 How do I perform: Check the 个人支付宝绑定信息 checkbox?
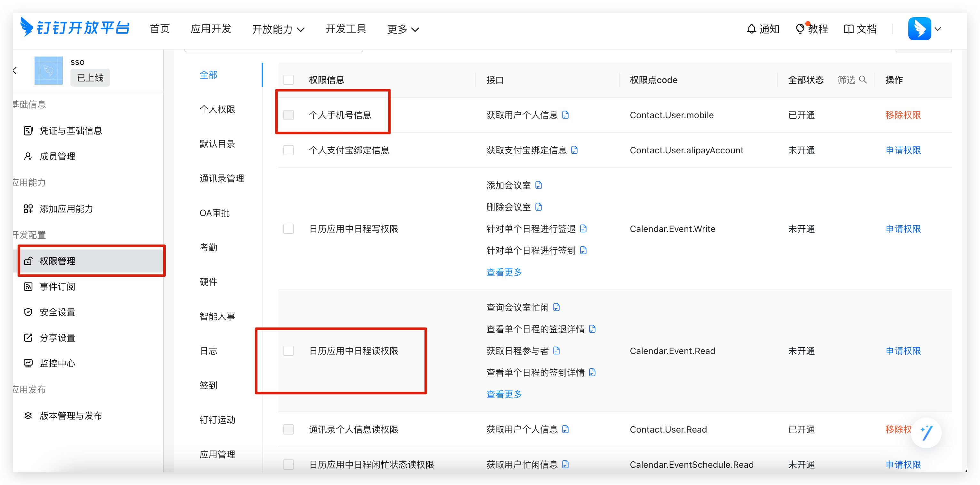(288, 150)
